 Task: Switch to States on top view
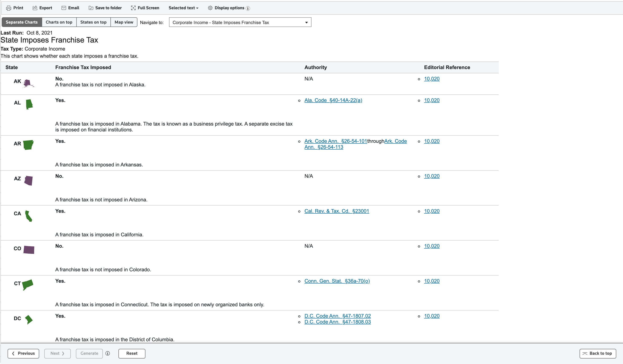[93, 22]
